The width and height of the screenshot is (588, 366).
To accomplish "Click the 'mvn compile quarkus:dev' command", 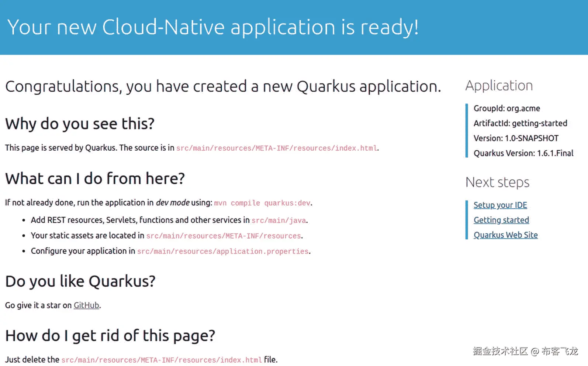I will click(x=262, y=203).
